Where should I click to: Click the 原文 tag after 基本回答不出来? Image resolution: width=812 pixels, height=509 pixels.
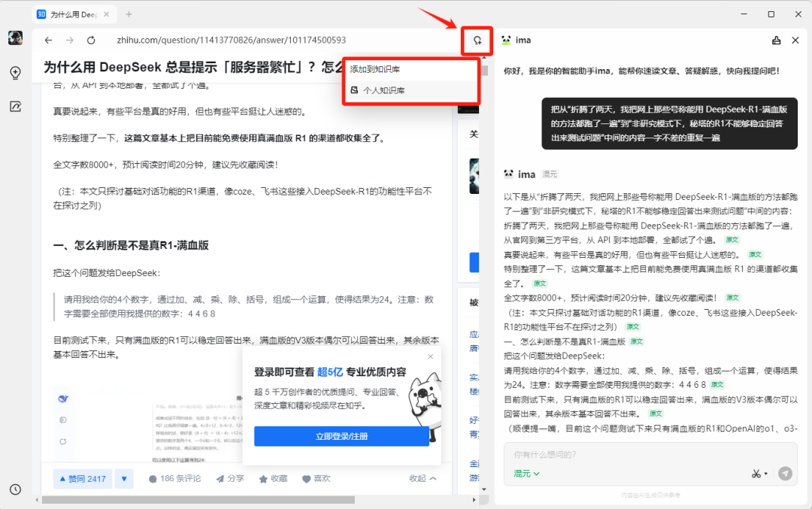point(656,414)
